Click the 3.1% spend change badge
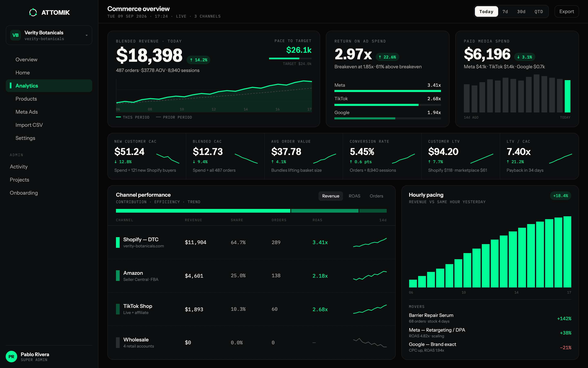The width and height of the screenshot is (588, 368). tap(525, 57)
